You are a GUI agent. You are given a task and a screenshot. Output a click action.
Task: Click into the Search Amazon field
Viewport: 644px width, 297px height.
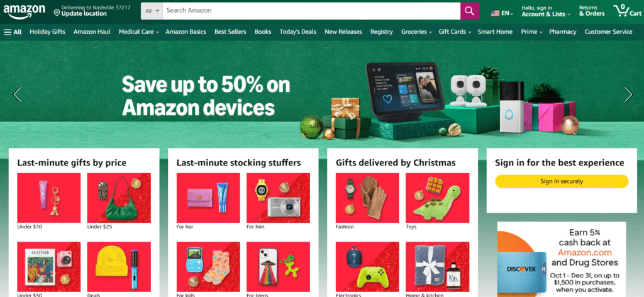pos(311,11)
